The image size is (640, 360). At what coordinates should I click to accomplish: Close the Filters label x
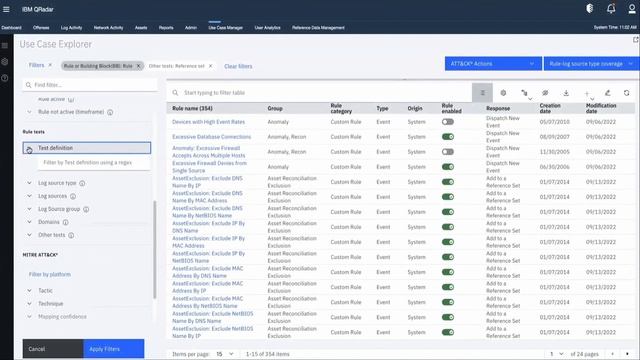50,65
